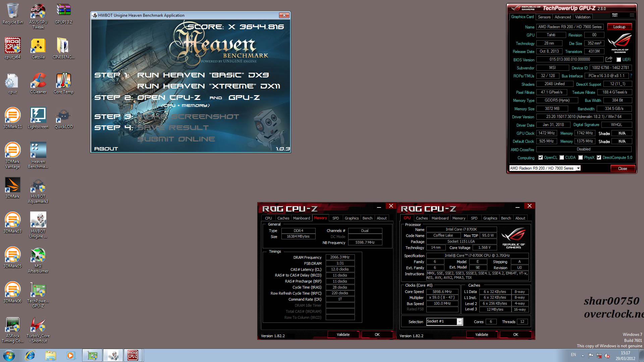Viewport: 644px width, 362px height.
Task: Open the 3DMark 11 desktop icon
Action: coord(12,118)
